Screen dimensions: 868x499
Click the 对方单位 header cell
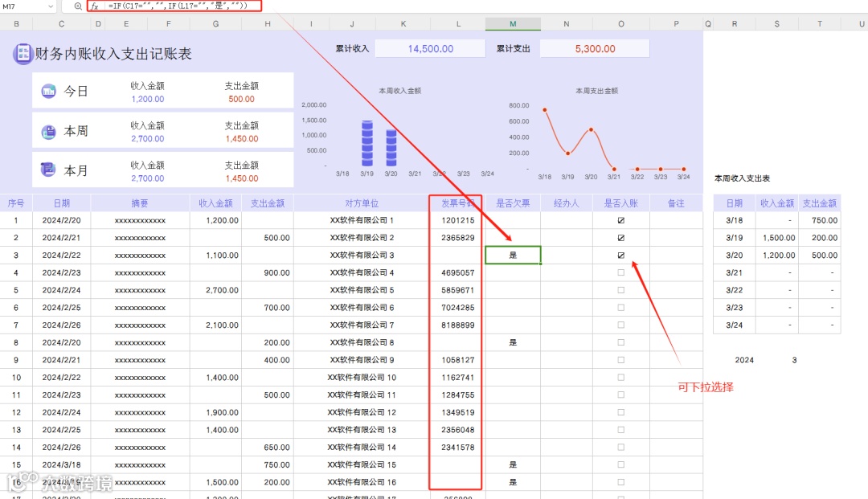pyautogui.click(x=362, y=203)
